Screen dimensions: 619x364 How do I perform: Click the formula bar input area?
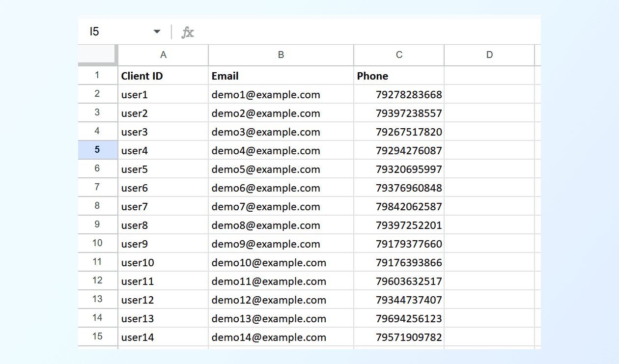(x=364, y=32)
